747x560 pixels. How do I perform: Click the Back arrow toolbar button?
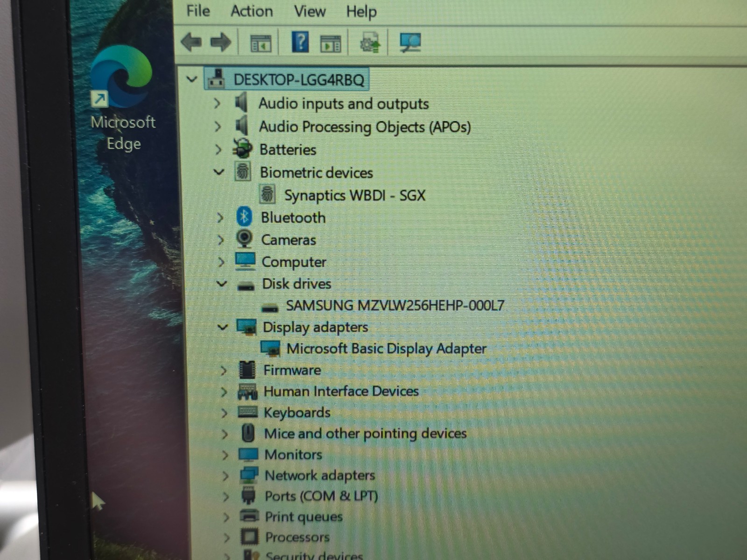pyautogui.click(x=191, y=42)
